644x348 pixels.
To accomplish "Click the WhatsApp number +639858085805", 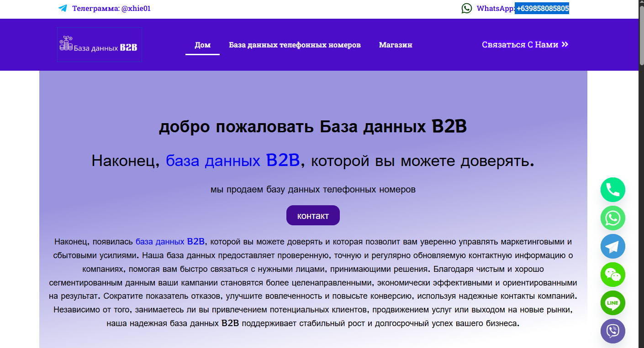I will pyautogui.click(x=542, y=8).
